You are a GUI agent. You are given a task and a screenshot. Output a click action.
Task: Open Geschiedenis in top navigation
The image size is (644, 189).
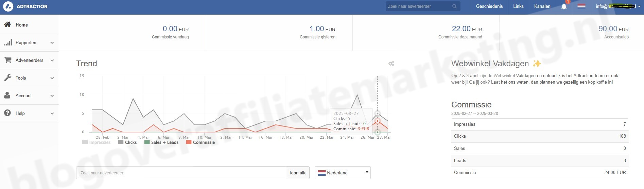(489, 6)
